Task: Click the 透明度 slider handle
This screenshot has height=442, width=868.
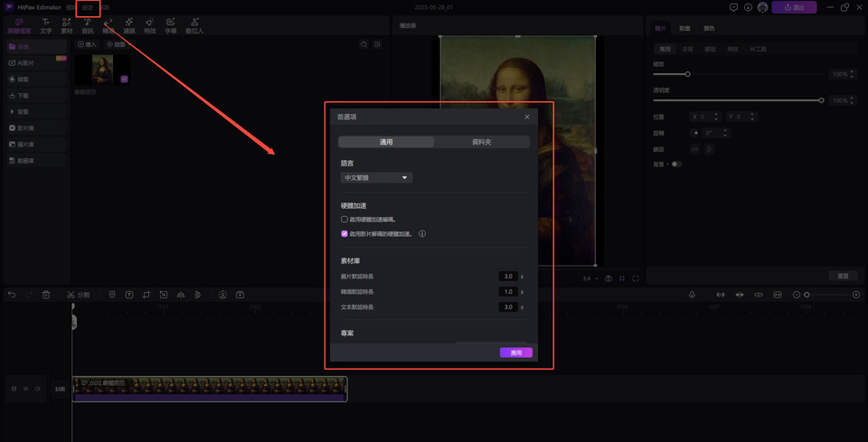Action: point(821,100)
